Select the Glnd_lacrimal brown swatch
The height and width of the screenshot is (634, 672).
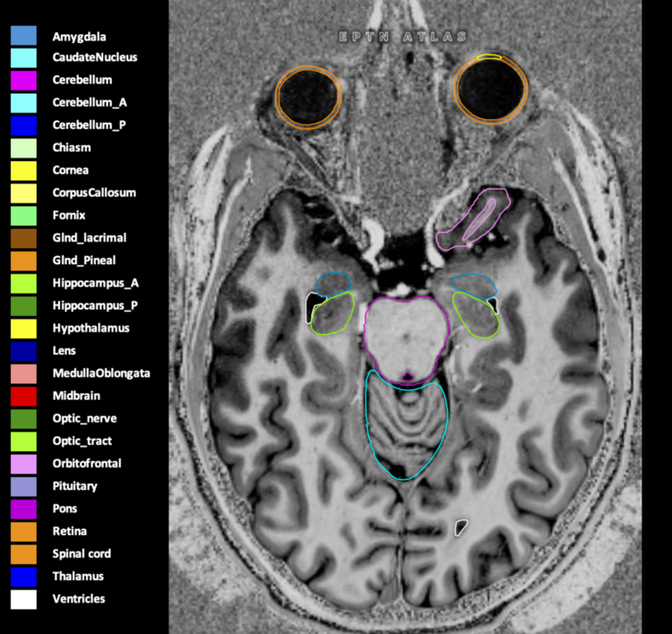click(23, 238)
